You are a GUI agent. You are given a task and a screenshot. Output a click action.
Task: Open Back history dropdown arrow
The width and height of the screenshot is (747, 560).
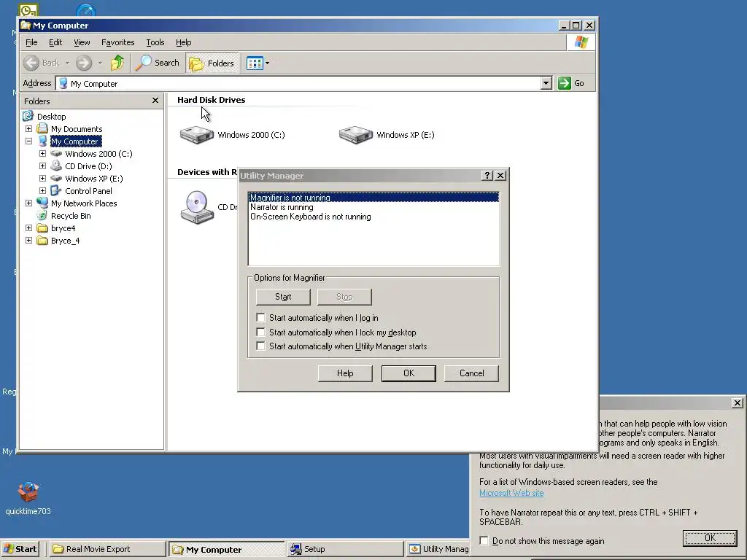coord(67,63)
